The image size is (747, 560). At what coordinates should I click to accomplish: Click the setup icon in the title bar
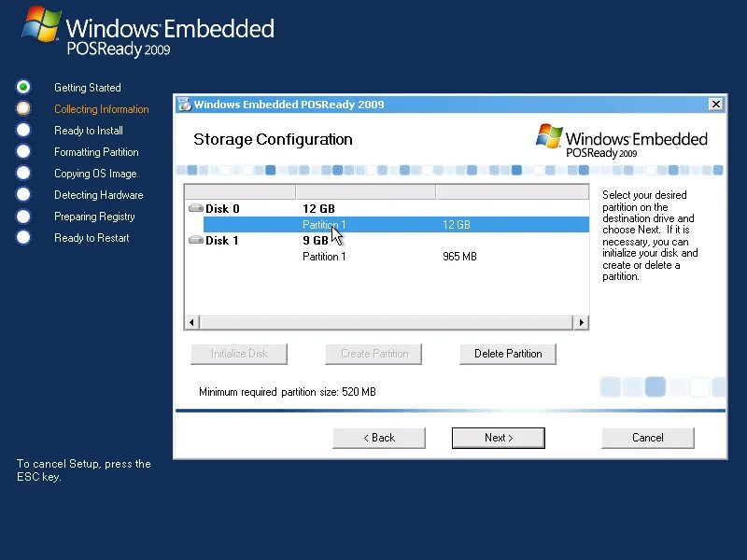[184, 105]
